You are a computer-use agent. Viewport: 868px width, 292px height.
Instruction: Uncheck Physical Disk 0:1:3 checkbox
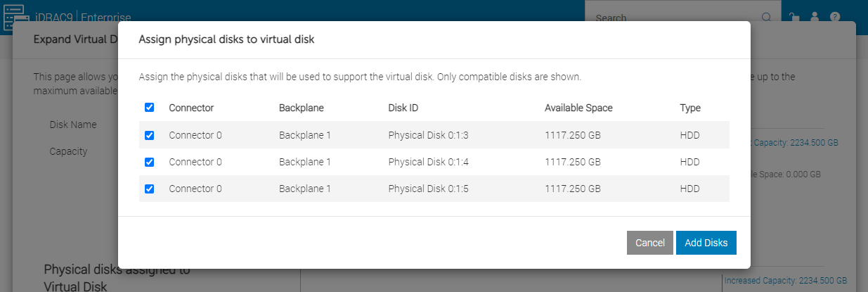[149, 135]
